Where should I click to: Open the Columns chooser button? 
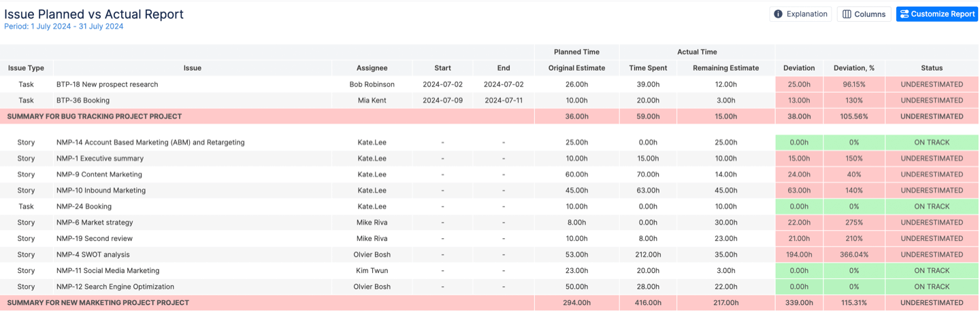click(864, 14)
